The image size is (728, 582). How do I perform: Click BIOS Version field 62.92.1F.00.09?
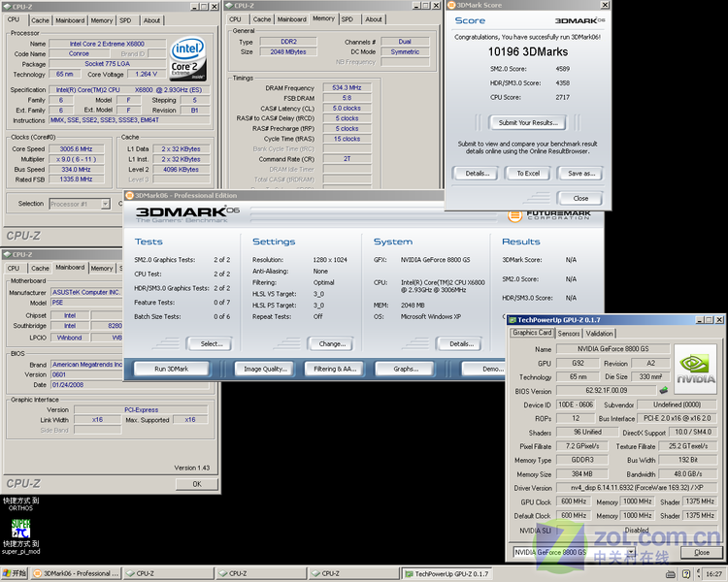607,390
